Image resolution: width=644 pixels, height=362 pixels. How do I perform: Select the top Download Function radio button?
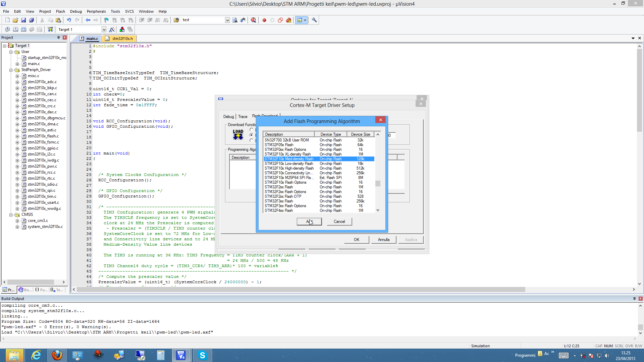(252, 130)
